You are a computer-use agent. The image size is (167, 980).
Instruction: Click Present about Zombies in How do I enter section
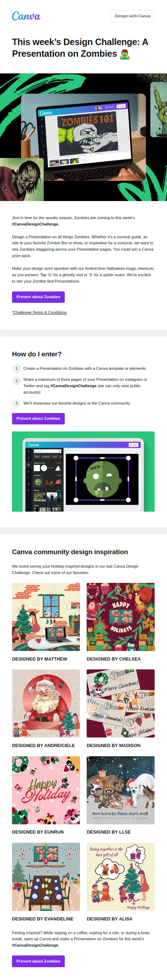(x=38, y=418)
